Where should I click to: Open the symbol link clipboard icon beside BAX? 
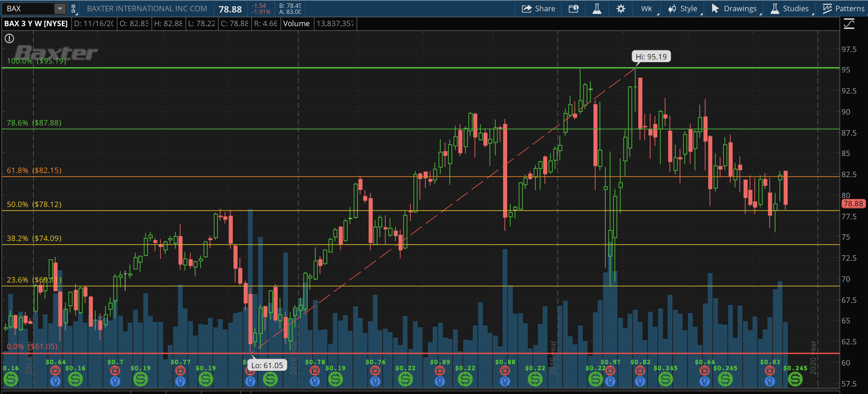tap(73, 9)
